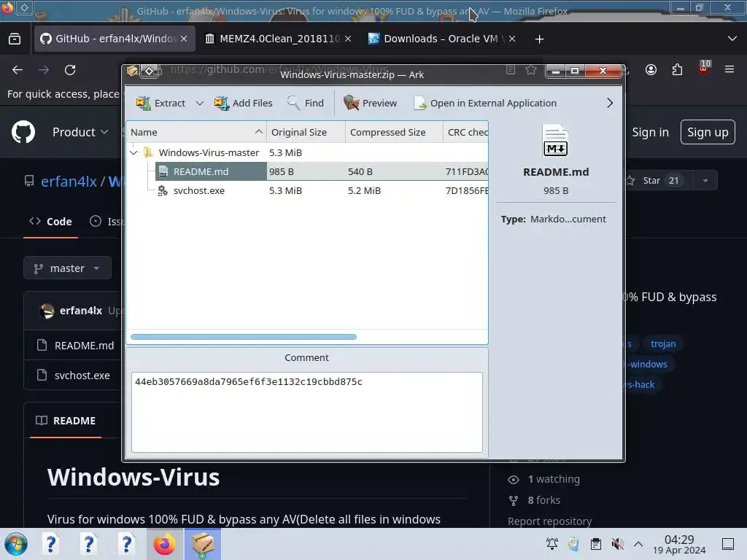Reload the current Firefox page
Image resolution: width=747 pixels, height=560 pixels.
[70, 70]
